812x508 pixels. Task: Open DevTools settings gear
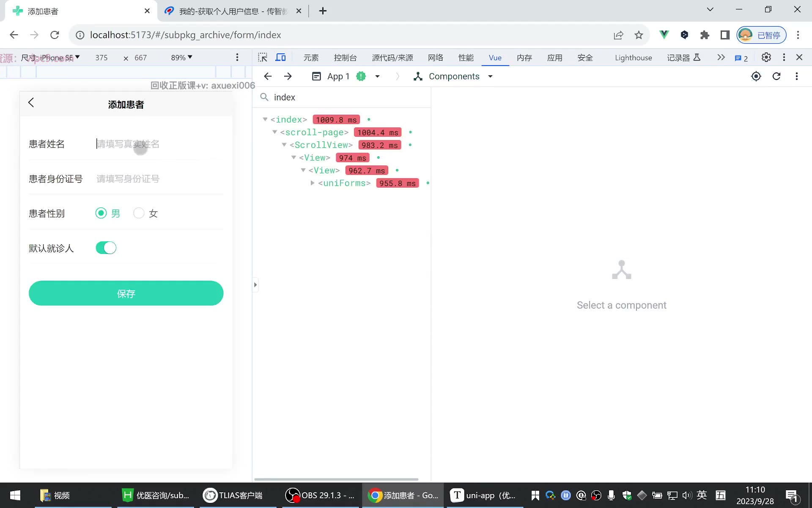pos(766,57)
